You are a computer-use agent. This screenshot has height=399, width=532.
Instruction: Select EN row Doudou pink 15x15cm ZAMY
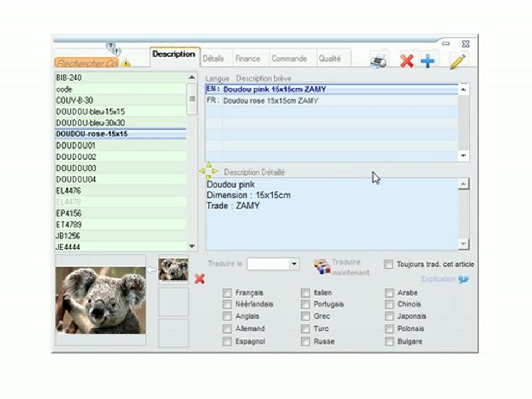pyautogui.click(x=332, y=89)
